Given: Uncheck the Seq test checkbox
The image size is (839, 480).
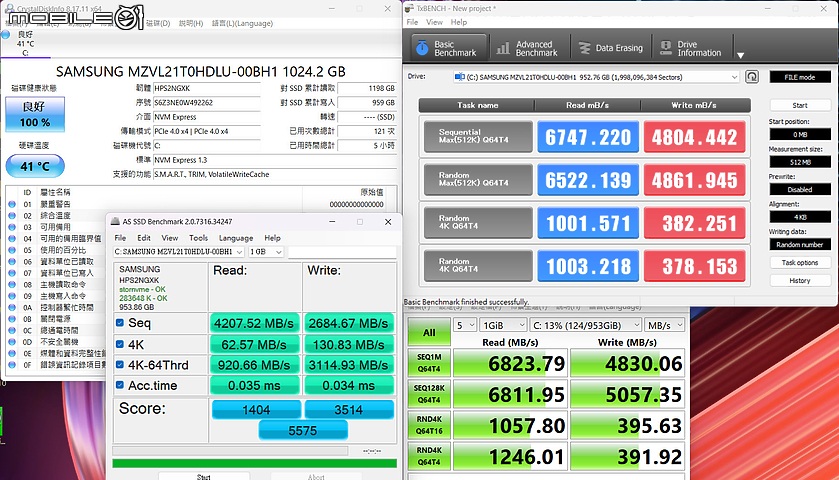Looking at the screenshot, I should tap(120, 324).
